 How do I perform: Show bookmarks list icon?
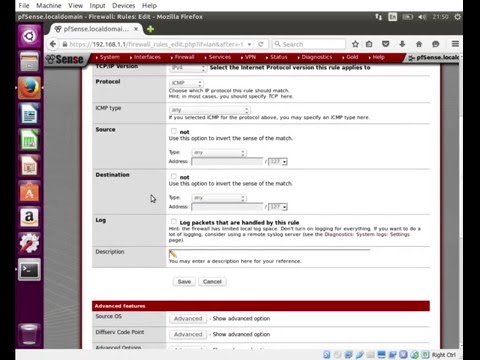(369, 44)
